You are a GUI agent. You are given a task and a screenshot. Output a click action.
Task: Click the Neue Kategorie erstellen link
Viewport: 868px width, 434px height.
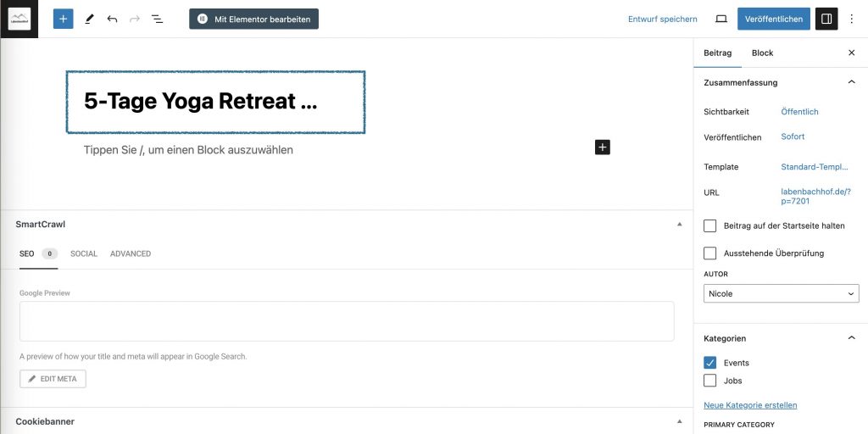click(x=750, y=405)
